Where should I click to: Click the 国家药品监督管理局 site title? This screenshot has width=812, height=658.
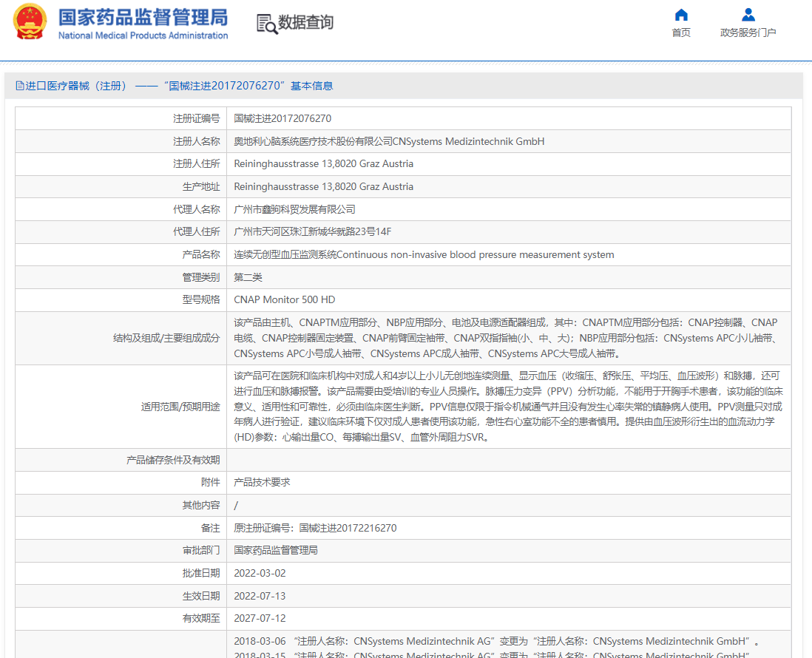coord(143,17)
